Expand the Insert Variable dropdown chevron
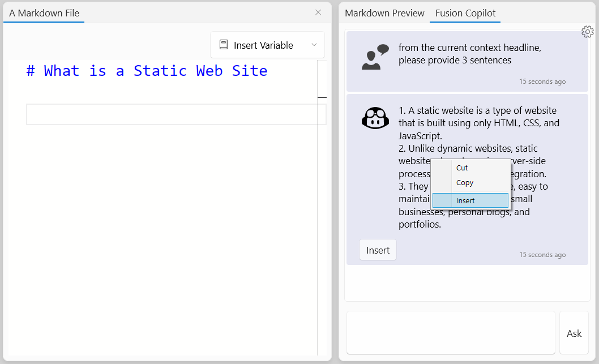This screenshot has width=599, height=364. (x=314, y=45)
